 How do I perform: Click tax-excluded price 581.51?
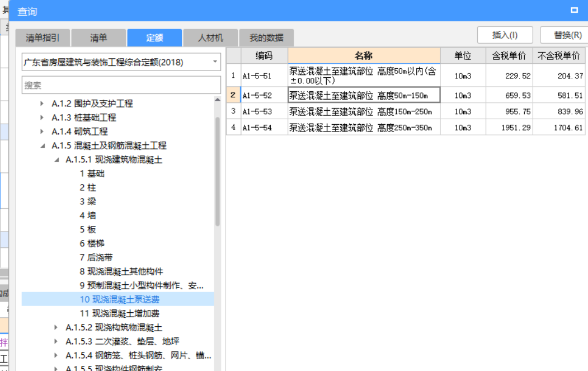point(559,95)
